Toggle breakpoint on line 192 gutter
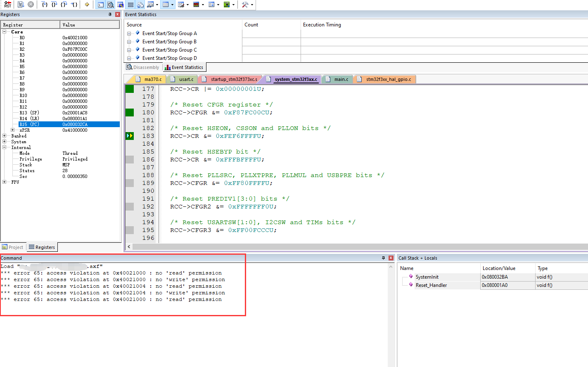This screenshot has height=367, width=588. point(130,206)
